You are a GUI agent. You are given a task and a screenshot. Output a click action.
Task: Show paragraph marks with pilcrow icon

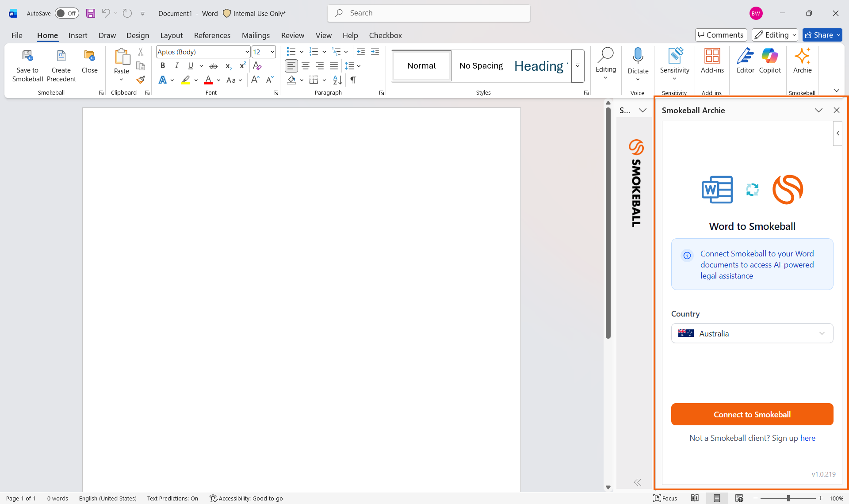pos(353,80)
